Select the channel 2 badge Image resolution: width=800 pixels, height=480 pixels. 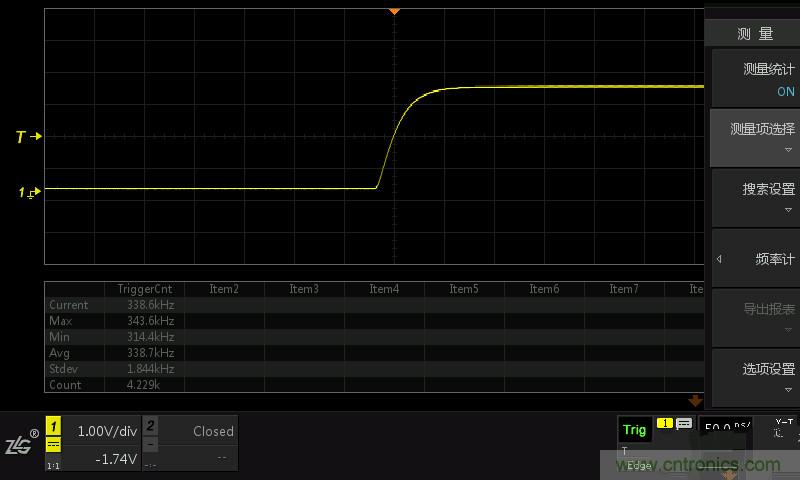tap(150, 426)
